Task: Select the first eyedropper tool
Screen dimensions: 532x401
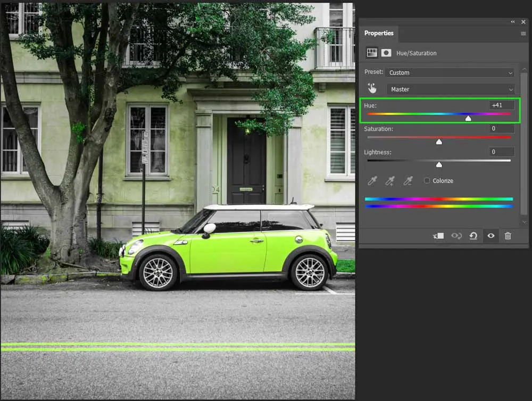Action: point(372,181)
